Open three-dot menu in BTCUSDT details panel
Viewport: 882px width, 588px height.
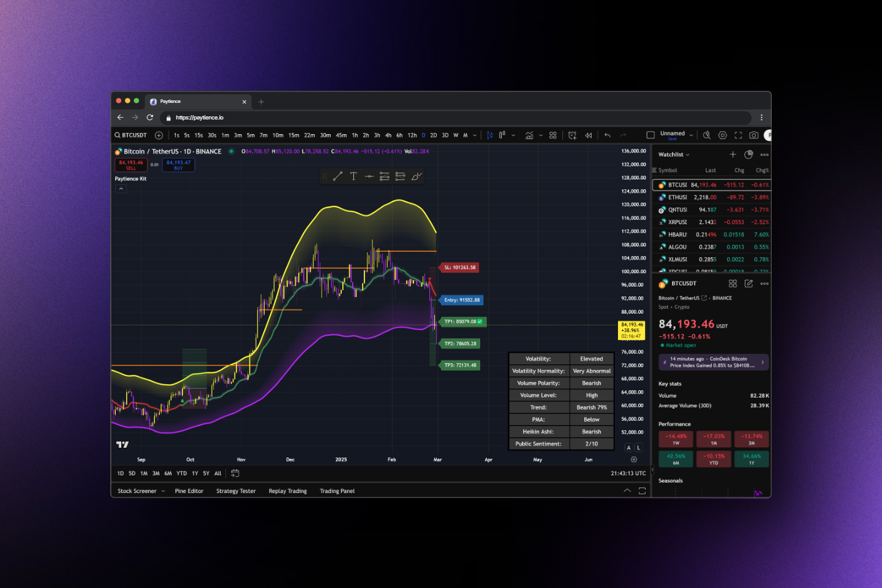click(764, 284)
